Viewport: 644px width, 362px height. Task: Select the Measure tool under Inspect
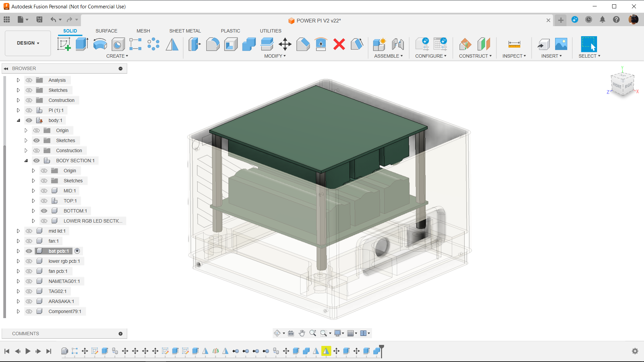pyautogui.click(x=514, y=44)
